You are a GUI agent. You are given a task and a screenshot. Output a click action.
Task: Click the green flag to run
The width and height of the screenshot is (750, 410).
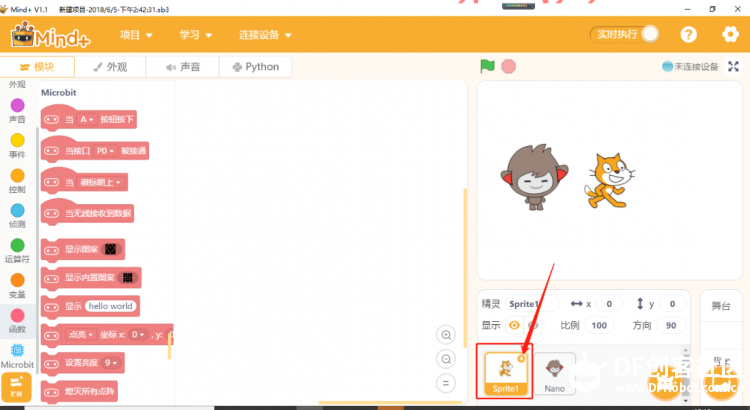click(x=487, y=66)
